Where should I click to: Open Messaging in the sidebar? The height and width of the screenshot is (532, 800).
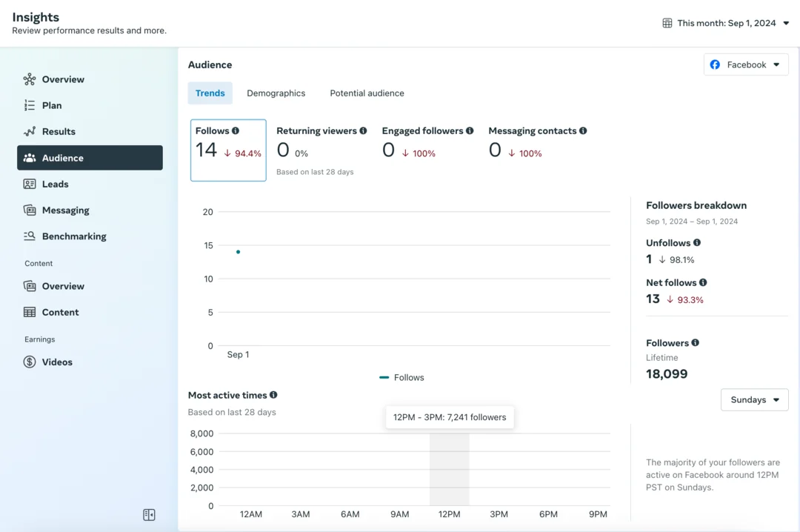point(90,210)
